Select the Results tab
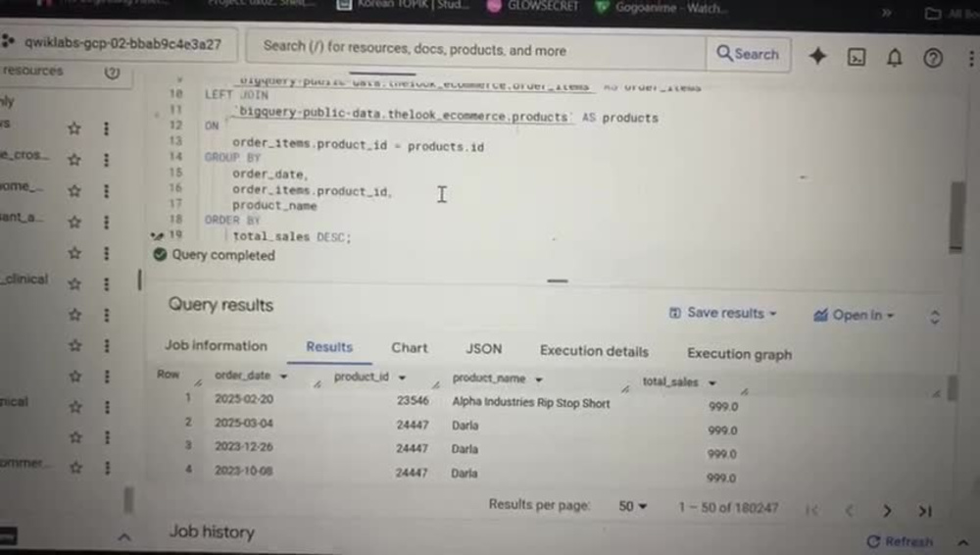This screenshot has width=980, height=555. click(x=329, y=347)
